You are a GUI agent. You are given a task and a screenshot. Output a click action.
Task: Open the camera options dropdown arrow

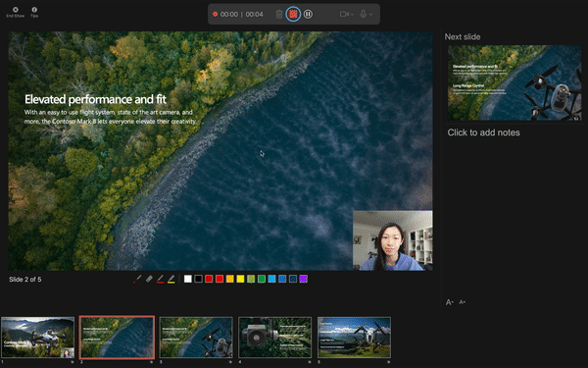coord(352,15)
